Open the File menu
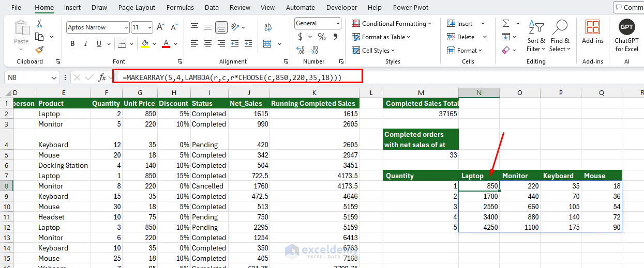This screenshot has height=268, width=644. (16, 7)
